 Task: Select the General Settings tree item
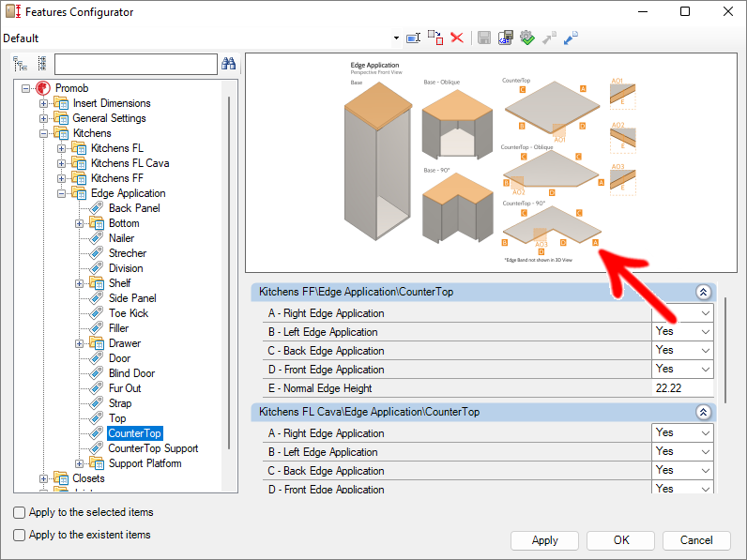(x=109, y=118)
